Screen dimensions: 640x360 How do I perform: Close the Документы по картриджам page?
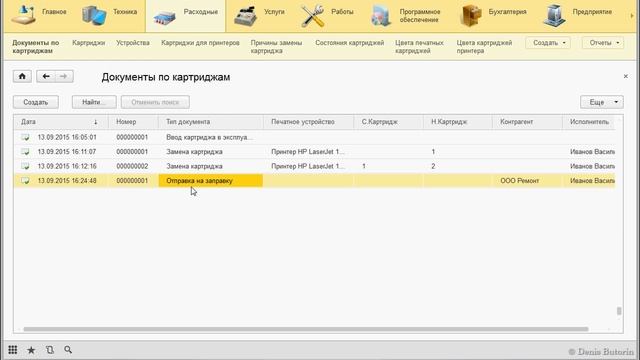pyautogui.click(x=626, y=76)
